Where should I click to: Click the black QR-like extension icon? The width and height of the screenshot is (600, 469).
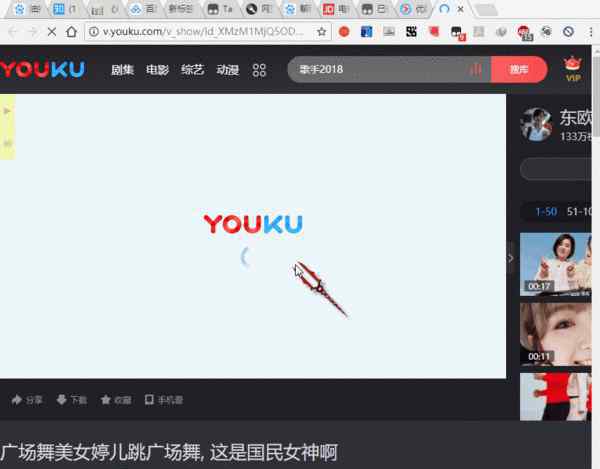click(x=411, y=32)
